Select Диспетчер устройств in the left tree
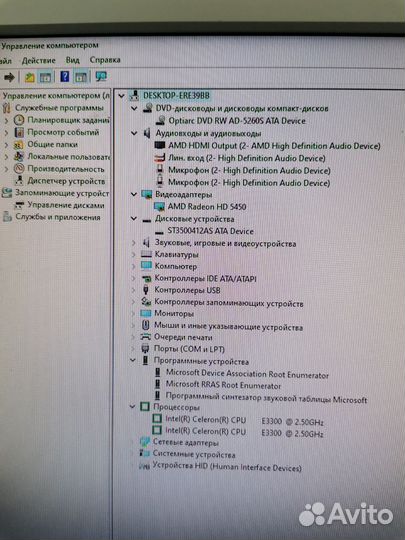 pyautogui.click(x=66, y=181)
